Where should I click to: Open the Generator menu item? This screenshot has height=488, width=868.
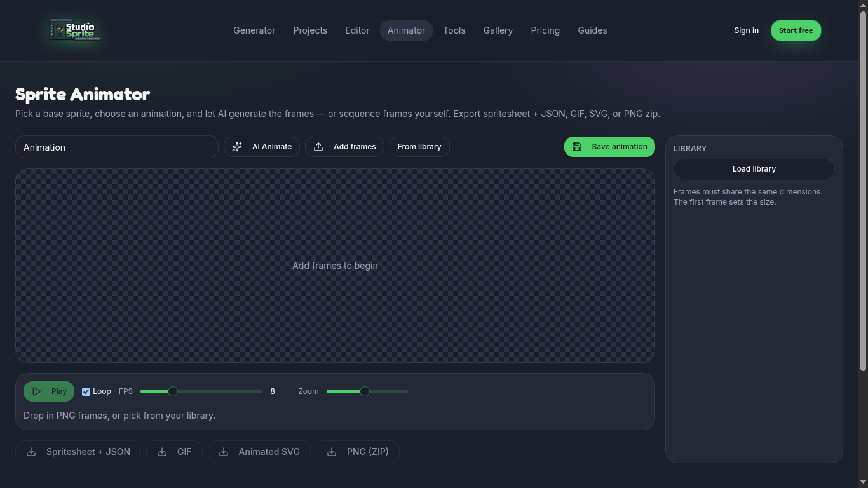click(x=254, y=30)
